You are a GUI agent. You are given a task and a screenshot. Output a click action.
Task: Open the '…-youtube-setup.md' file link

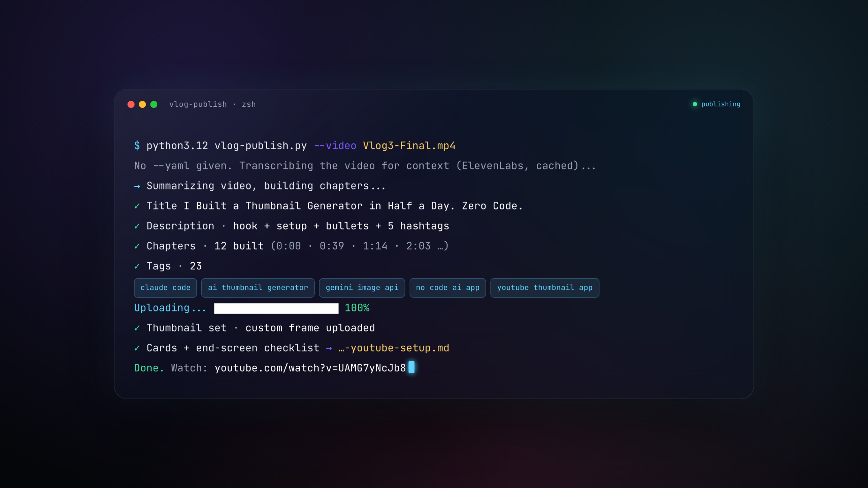pos(394,348)
